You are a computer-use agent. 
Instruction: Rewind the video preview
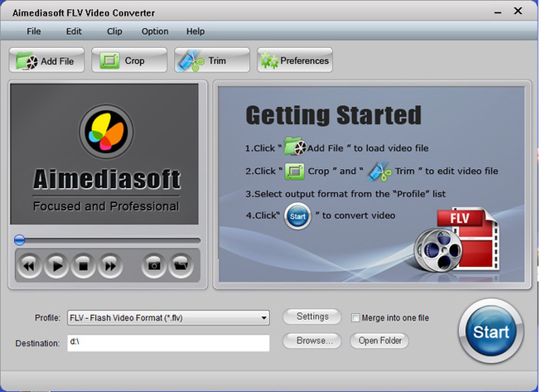[29, 266]
